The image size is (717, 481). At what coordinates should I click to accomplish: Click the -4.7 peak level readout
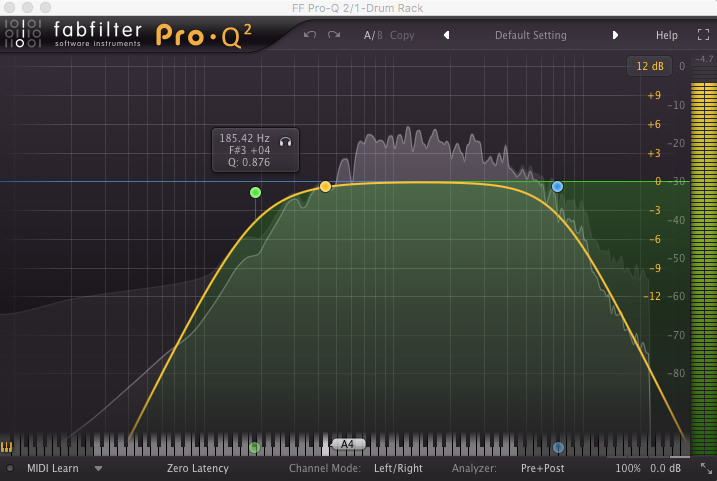(x=704, y=59)
